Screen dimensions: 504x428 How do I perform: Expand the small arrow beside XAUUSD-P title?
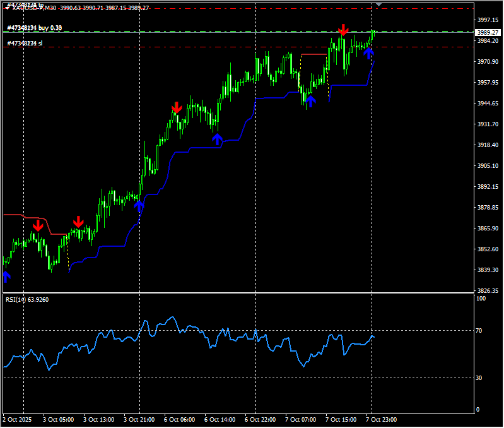7,8
